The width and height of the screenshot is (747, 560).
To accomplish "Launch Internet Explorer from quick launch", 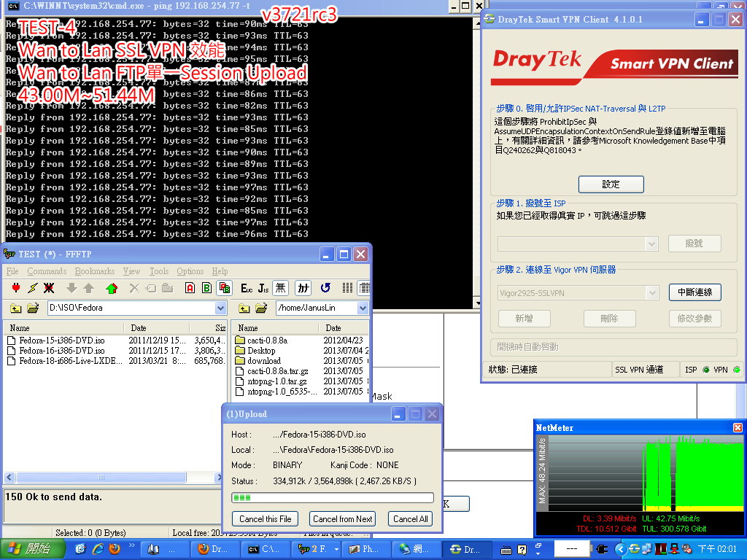I will pyautogui.click(x=98, y=549).
